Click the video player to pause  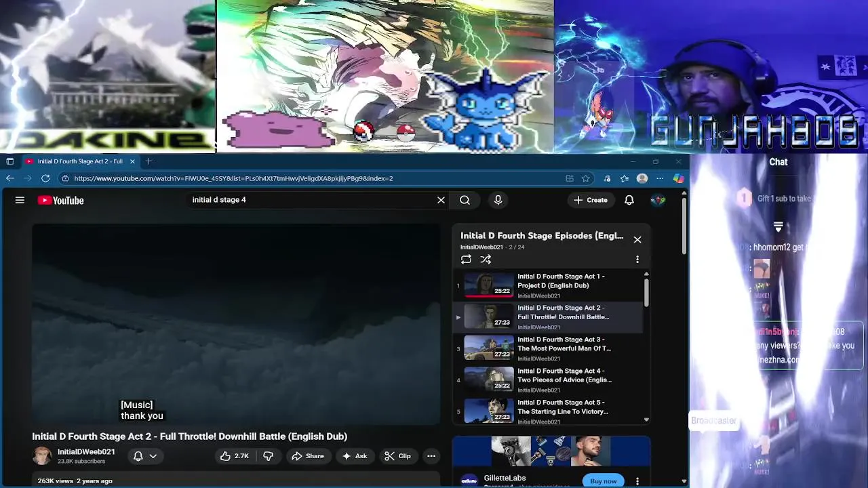(236, 324)
